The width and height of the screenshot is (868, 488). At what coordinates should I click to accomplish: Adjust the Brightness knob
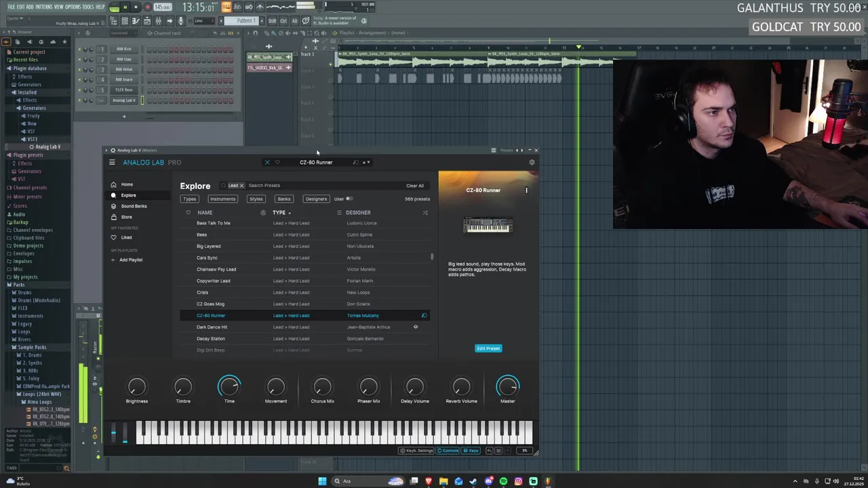coord(136,386)
